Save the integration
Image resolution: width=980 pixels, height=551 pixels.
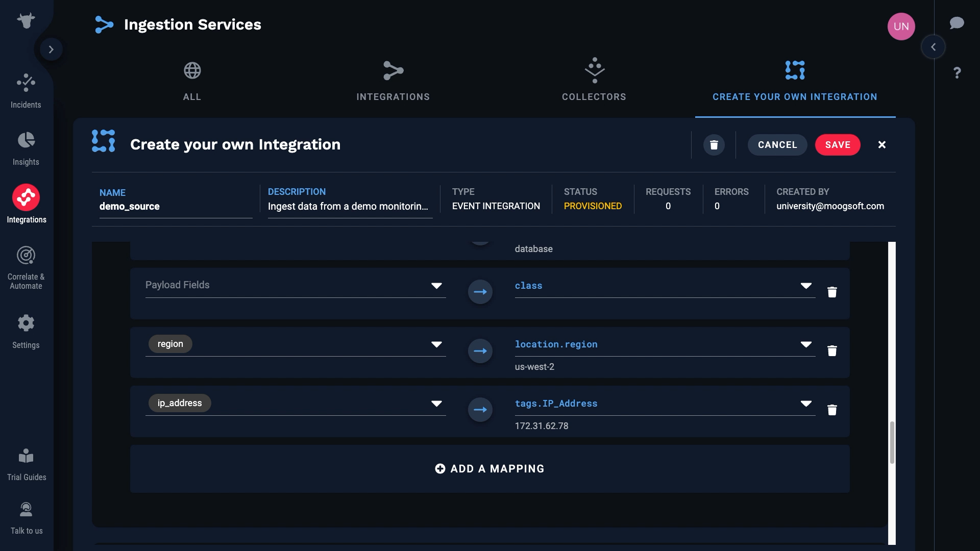(x=837, y=145)
